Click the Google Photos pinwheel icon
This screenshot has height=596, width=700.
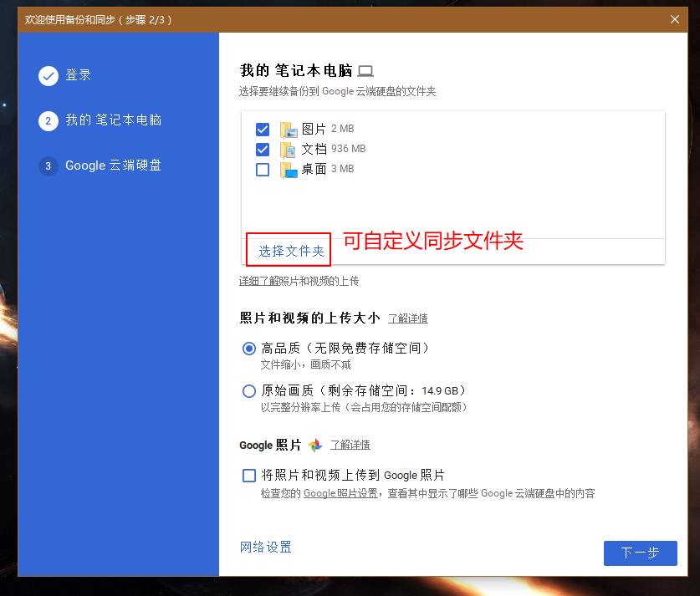click(x=315, y=445)
